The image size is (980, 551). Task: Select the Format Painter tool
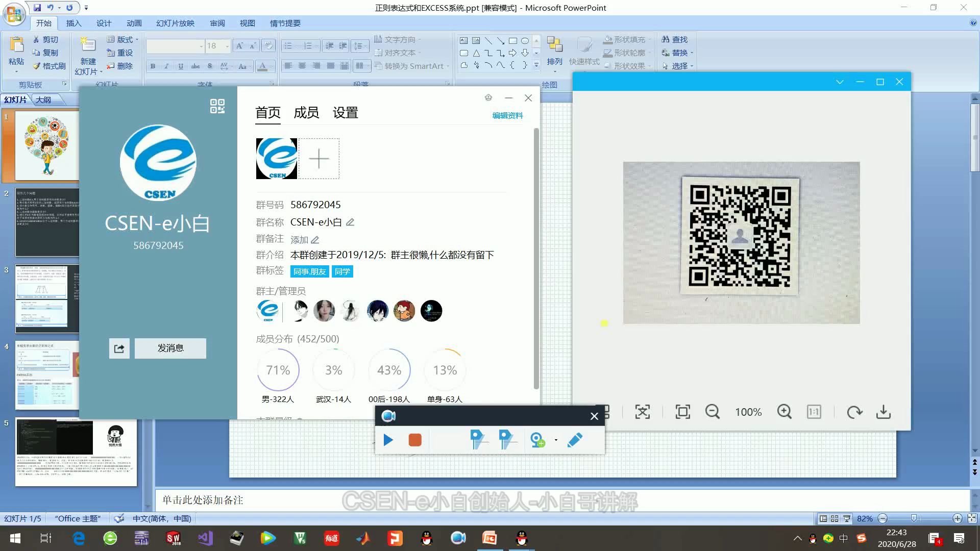point(48,66)
